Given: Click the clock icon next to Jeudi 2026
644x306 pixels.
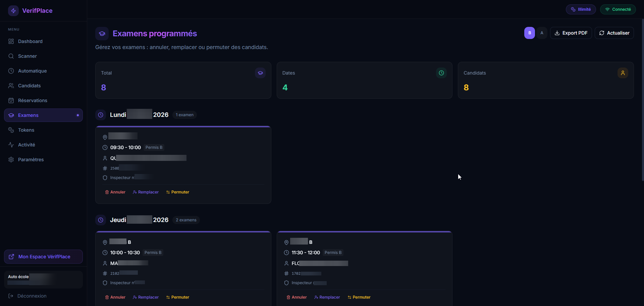Looking at the screenshot, I should pyautogui.click(x=101, y=220).
